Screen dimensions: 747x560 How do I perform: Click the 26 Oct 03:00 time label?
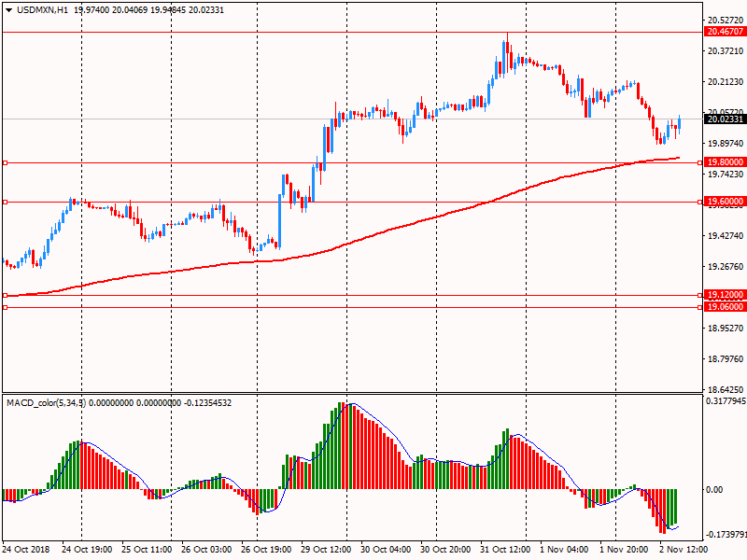click(206, 550)
